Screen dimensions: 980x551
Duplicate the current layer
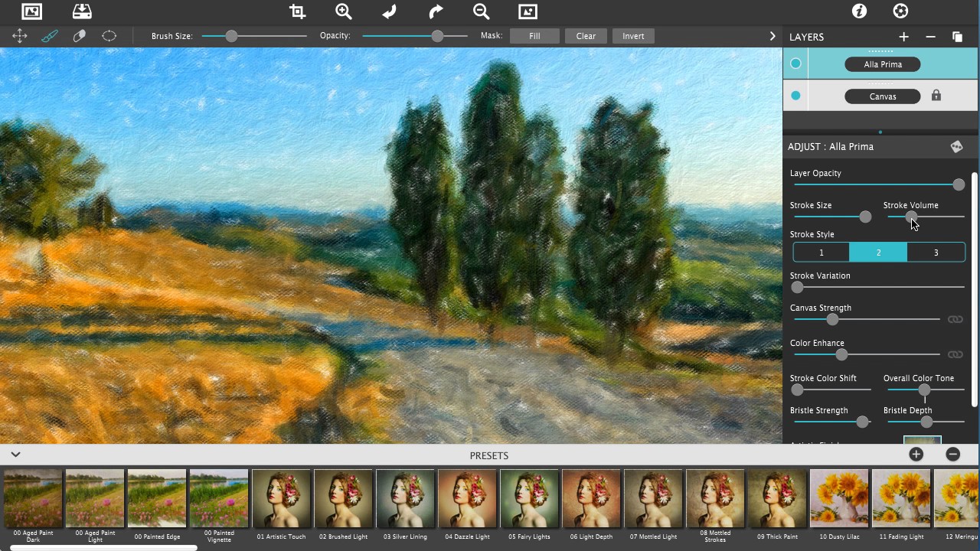(x=957, y=37)
